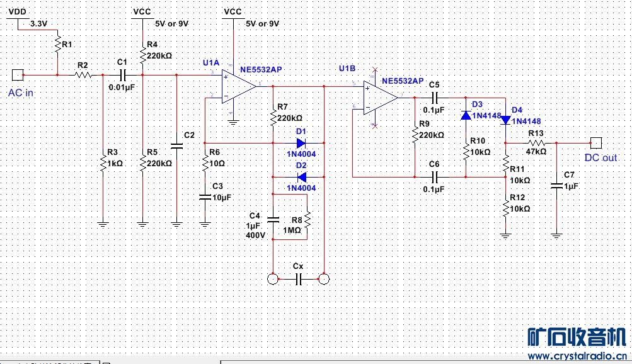The height and width of the screenshot is (364, 632).
Task: Click the 1N4004 label under D1
Action: (x=301, y=154)
